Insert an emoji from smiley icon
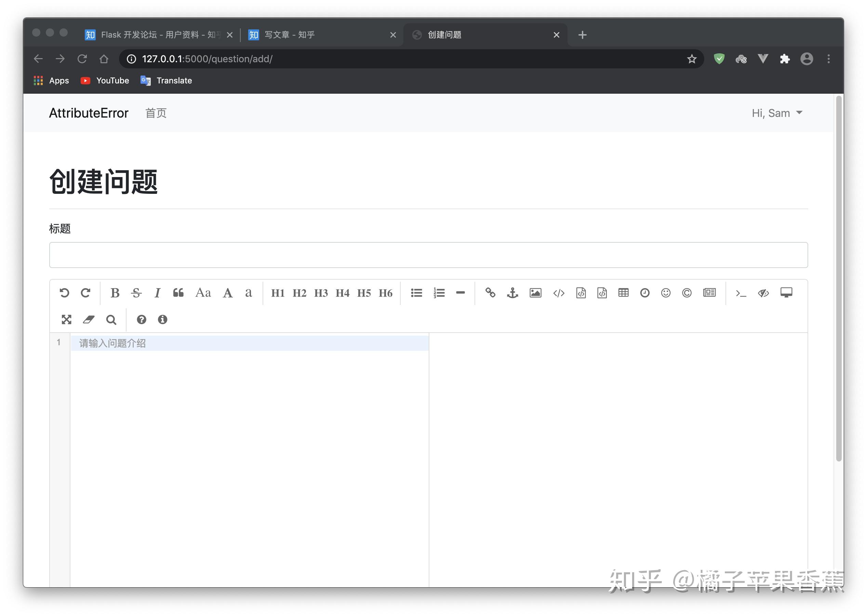This screenshot has width=867, height=616. tap(666, 293)
